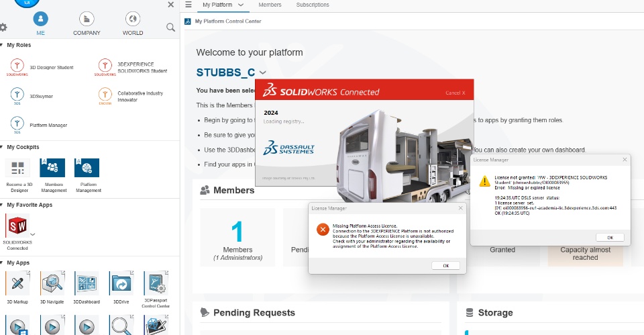The width and height of the screenshot is (644, 335).
Task: Open the COMPANY section icon
Action: click(87, 19)
